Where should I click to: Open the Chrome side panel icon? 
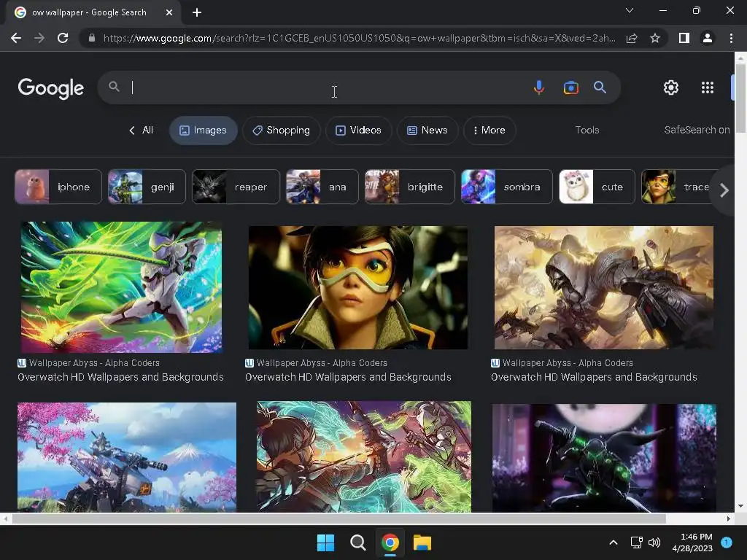click(684, 38)
